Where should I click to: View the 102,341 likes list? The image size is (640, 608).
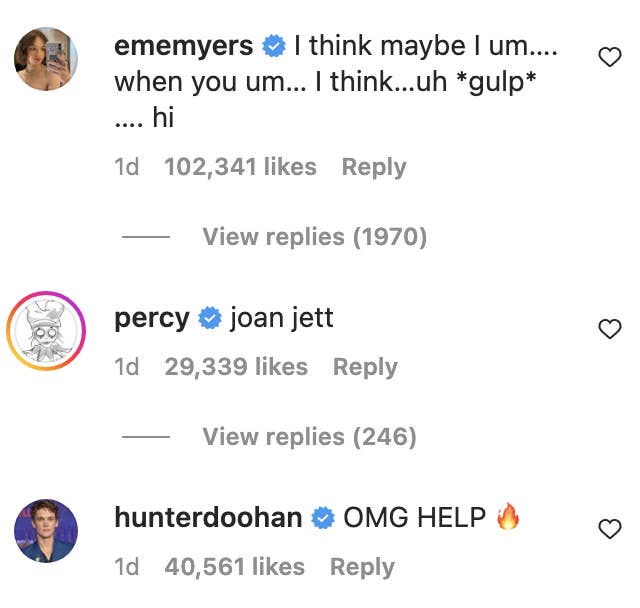[x=240, y=167]
